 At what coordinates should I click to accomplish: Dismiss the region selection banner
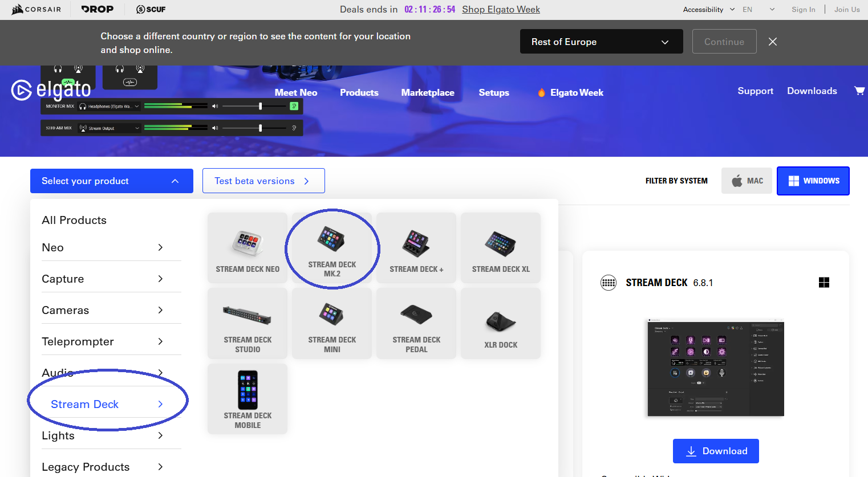click(773, 42)
